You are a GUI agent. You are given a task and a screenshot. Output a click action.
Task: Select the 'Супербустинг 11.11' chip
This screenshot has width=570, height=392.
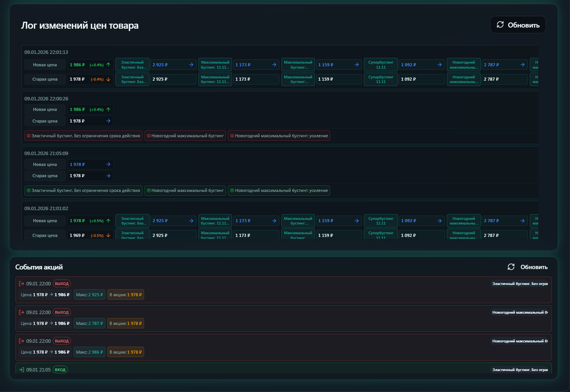[380, 64]
